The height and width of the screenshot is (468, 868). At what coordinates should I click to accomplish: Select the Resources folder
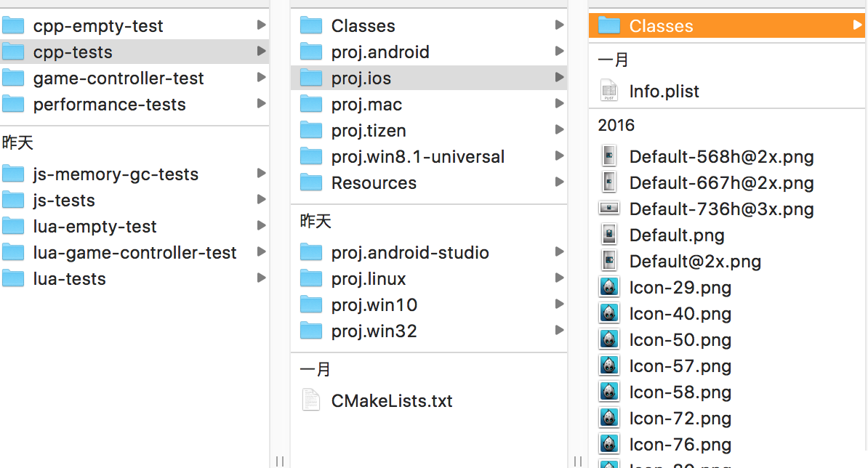click(x=374, y=182)
